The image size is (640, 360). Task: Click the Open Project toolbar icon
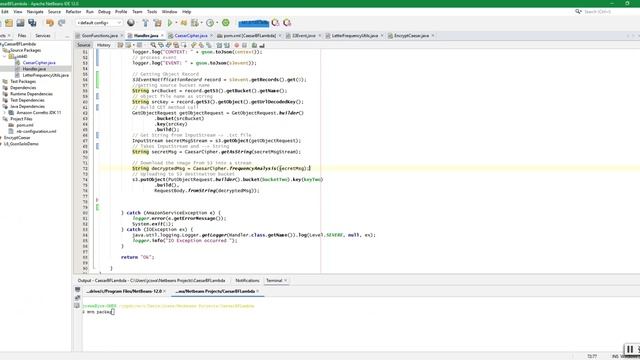pos(20,23)
